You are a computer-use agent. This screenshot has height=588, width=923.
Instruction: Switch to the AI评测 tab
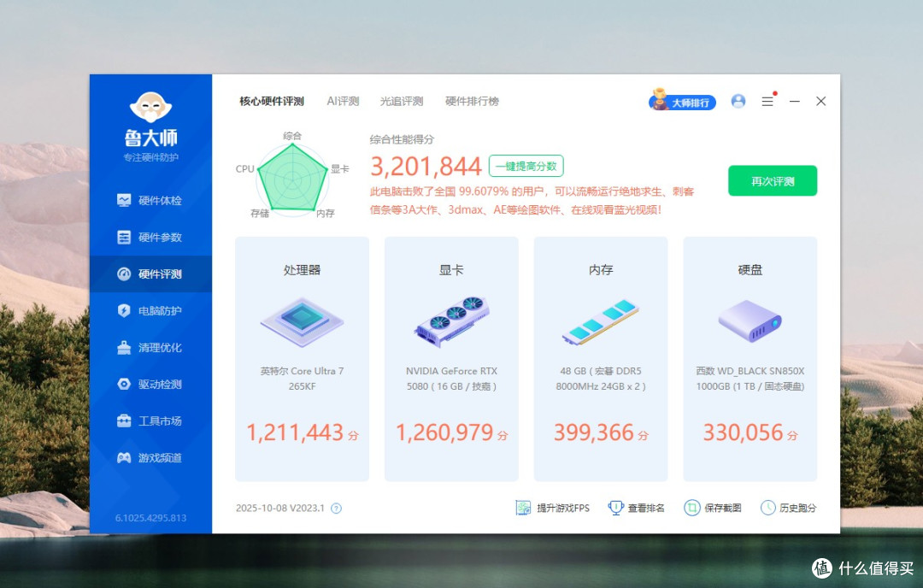344,101
